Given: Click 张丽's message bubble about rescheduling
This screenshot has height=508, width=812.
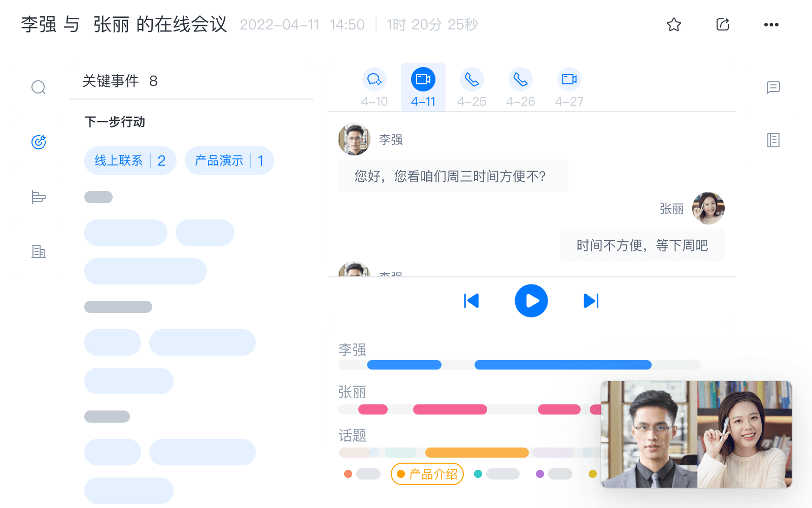Looking at the screenshot, I should [642, 245].
